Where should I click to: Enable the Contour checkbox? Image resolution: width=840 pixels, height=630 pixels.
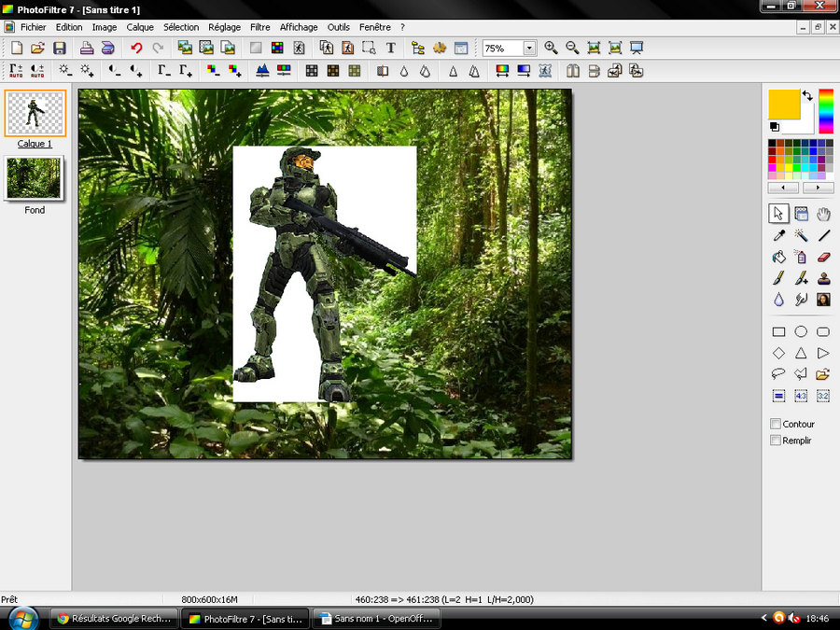(776, 424)
